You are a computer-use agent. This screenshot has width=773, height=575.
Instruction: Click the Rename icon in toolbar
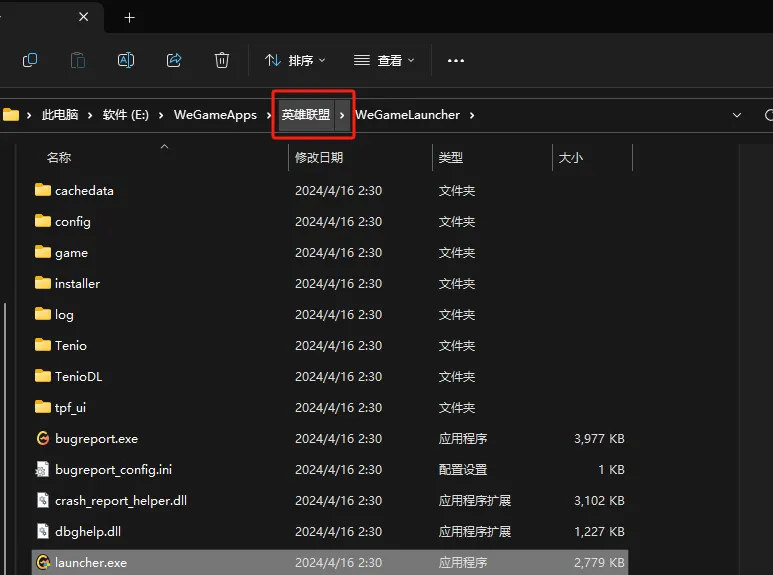[x=126, y=60]
